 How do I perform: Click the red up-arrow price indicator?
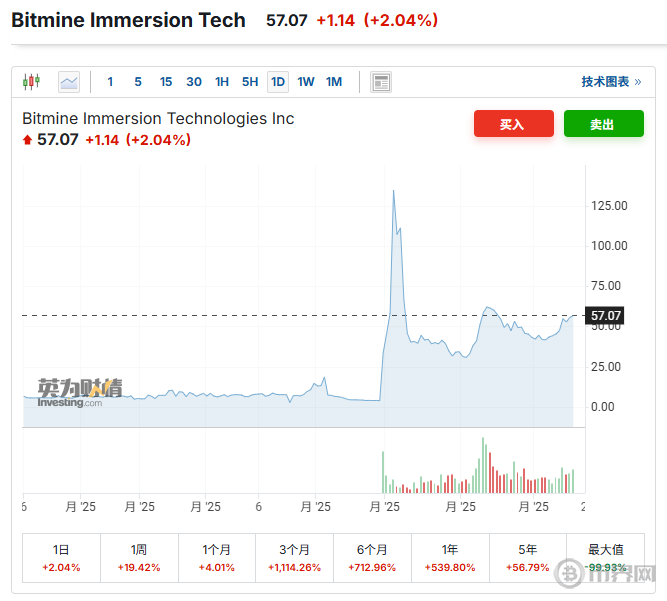tap(27, 140)
